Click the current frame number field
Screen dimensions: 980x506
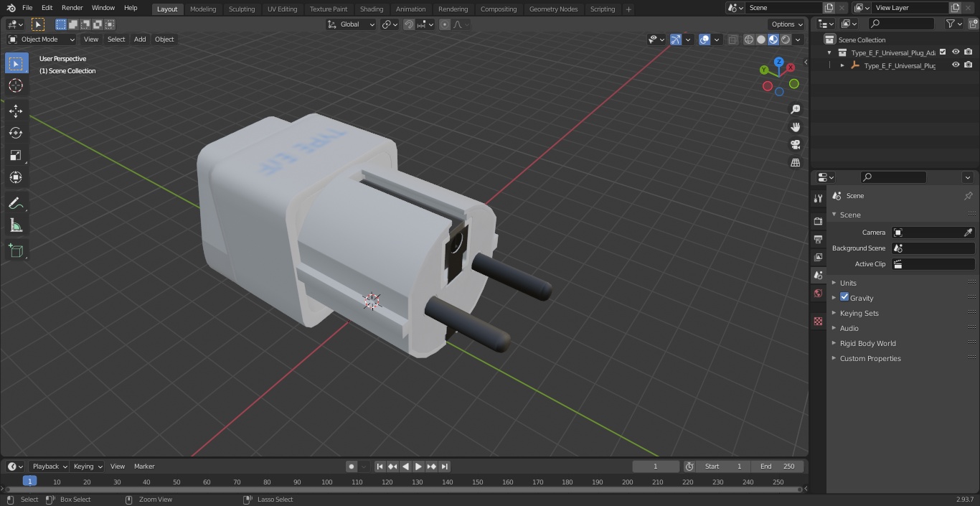click(x=656, y=467)
